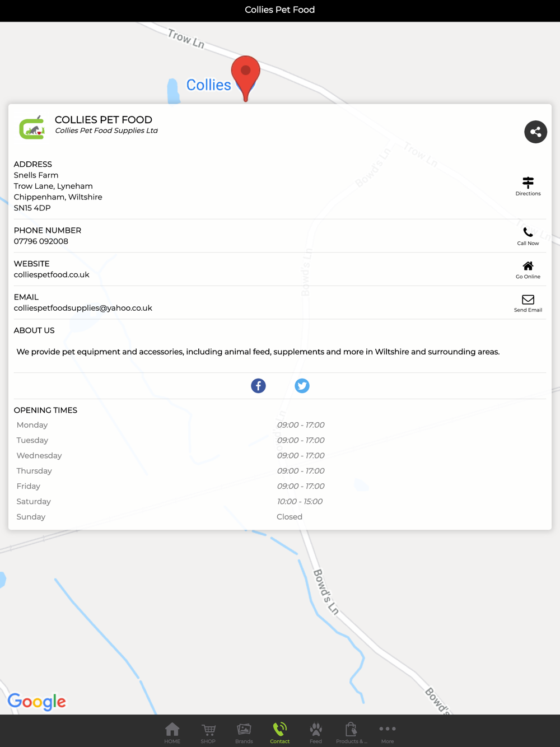Tap the Collies map place label

pyautogui.click(x=208, y=85)
